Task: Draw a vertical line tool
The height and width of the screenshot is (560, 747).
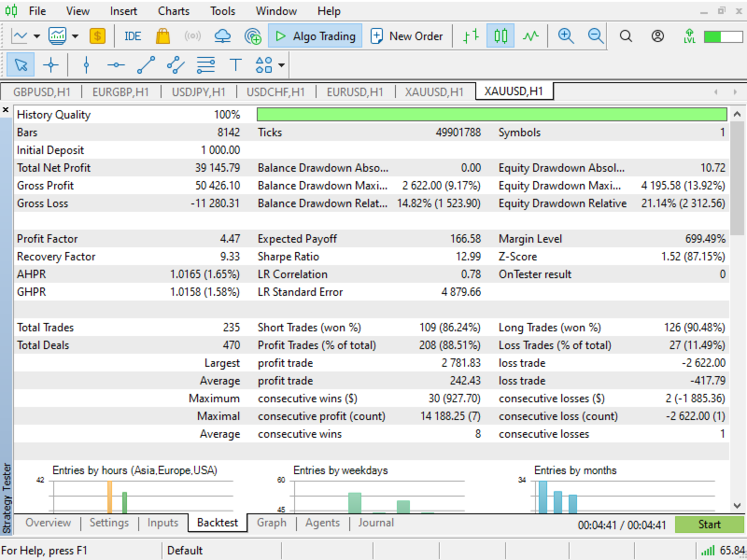Action: [86, 64]
